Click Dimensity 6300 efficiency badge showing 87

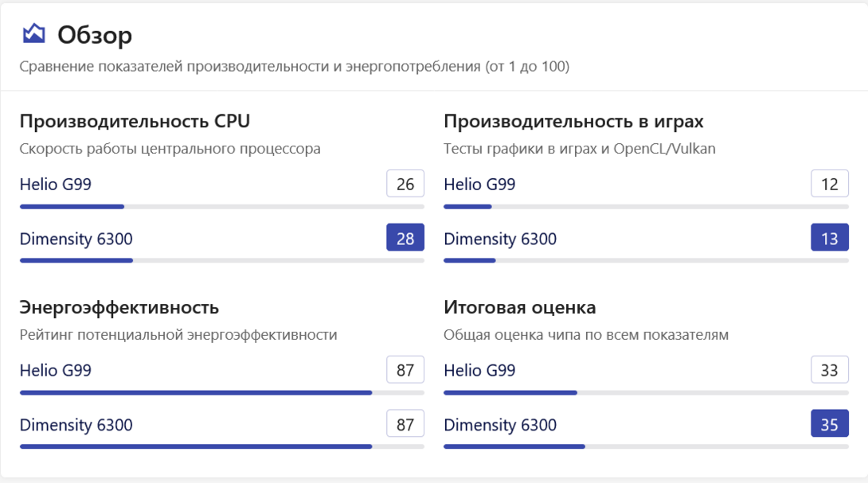(x=405, y=423)
